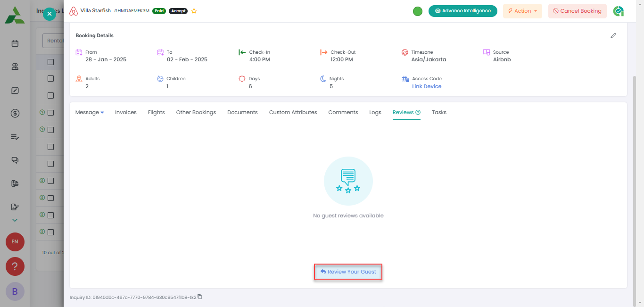Switch to the Comments tab
This screenshot has width=644, height=307.
pyautogui.click(x=343, y=112)
